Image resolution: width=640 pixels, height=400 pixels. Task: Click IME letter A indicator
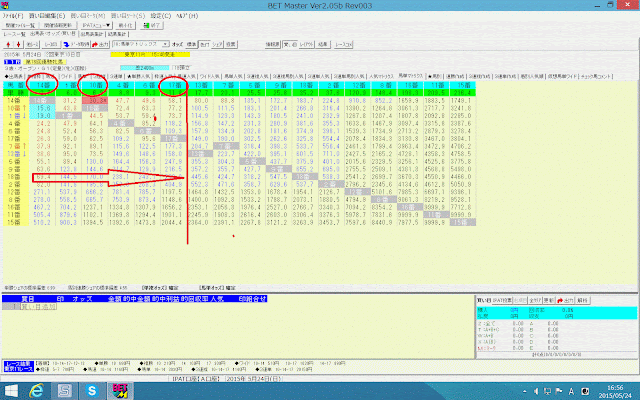[x=571, y=391]
